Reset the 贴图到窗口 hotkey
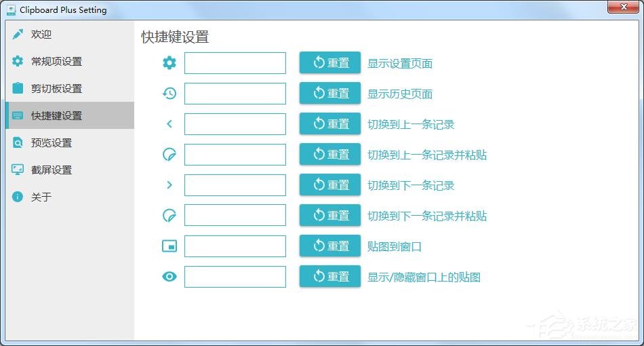The height and width of the screenshot is (346, 644). [330, 246]
